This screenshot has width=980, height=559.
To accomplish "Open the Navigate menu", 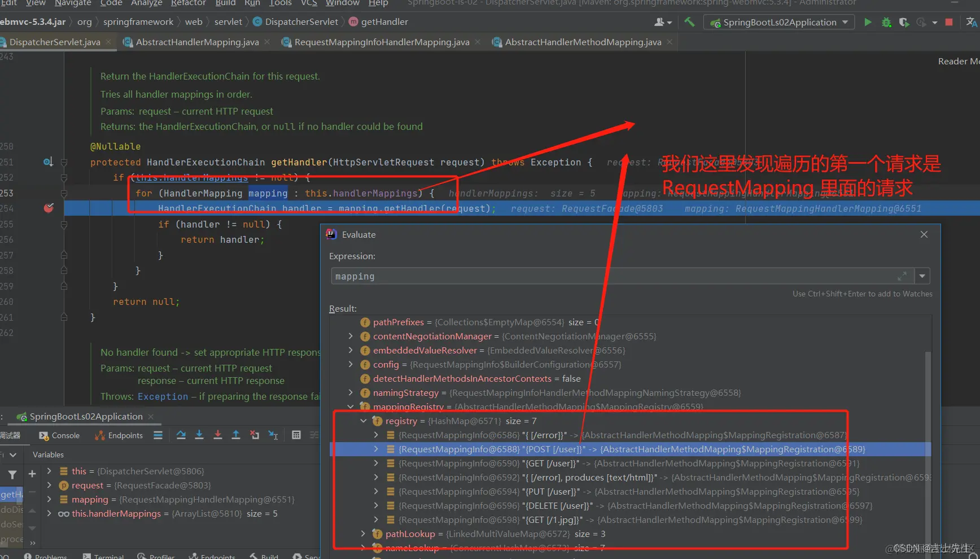I will click(x=73, y=3).
